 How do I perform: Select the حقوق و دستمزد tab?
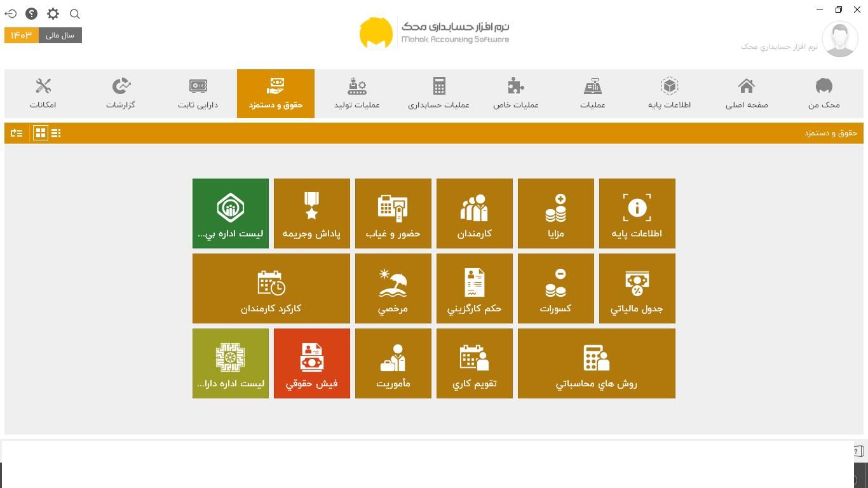[x=276, y=93]
